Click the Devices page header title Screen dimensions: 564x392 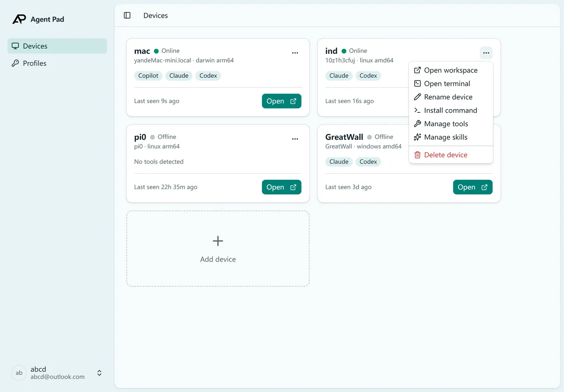click(156, 15)
